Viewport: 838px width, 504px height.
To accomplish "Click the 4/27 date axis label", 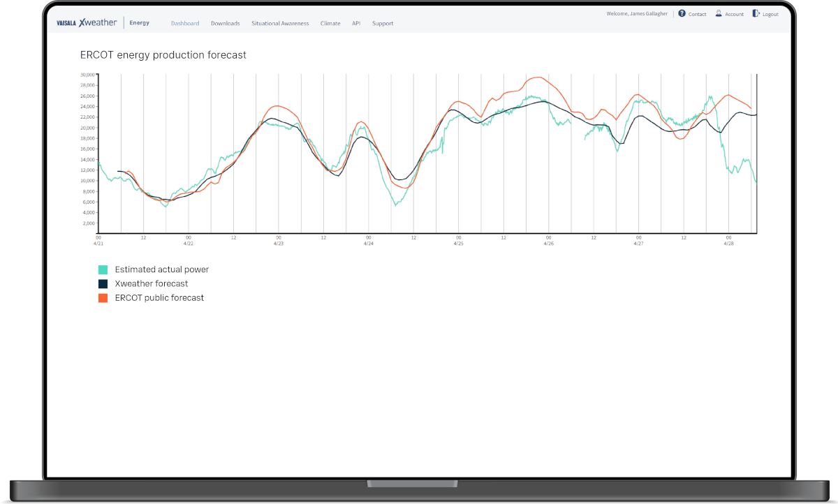I will point(638,244).
